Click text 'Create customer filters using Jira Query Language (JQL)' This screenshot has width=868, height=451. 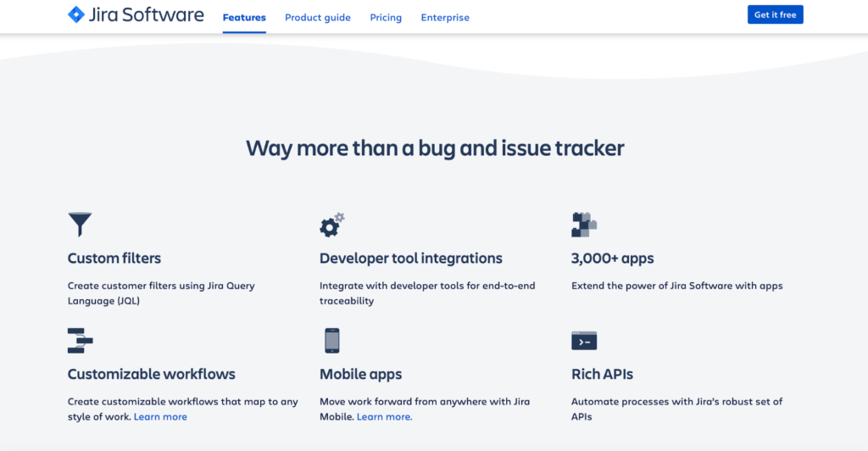pos(161,293)
